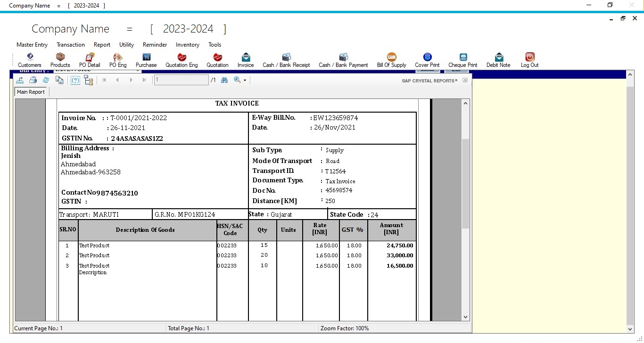Image resolution: width=644 pixels, height=343 pixels.
Task: Open the Invoice tool
Action: [x=245, y=59]
